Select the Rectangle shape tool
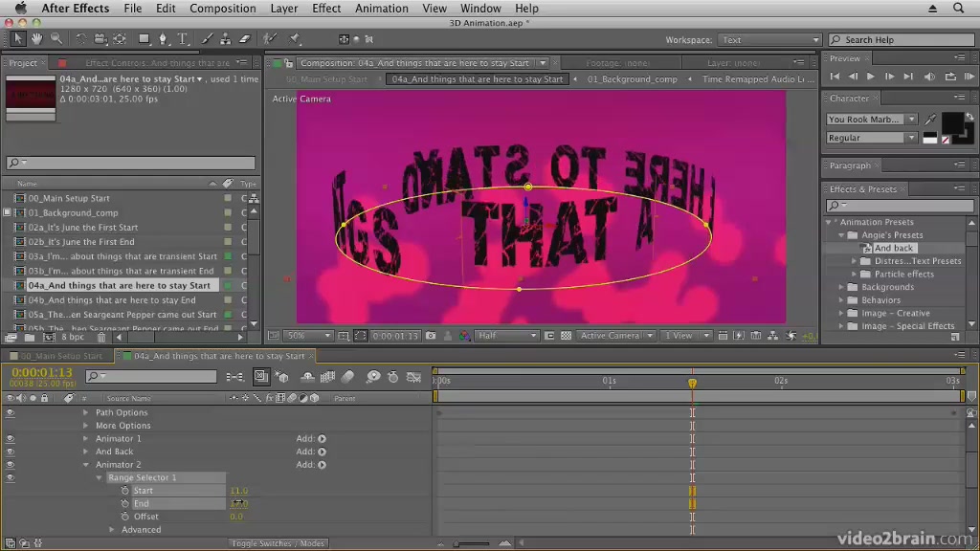 coord(144,38)
